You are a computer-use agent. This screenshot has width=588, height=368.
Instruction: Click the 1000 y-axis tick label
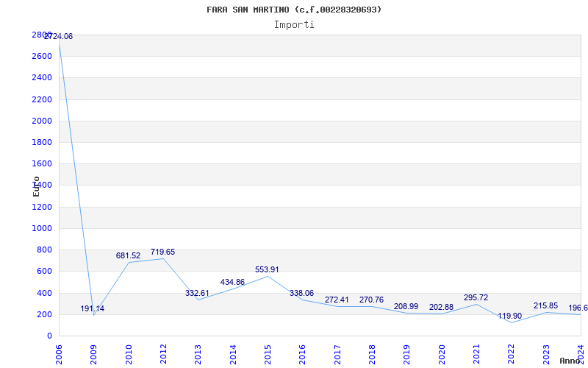pyautogui.click(x=42, y=228)
